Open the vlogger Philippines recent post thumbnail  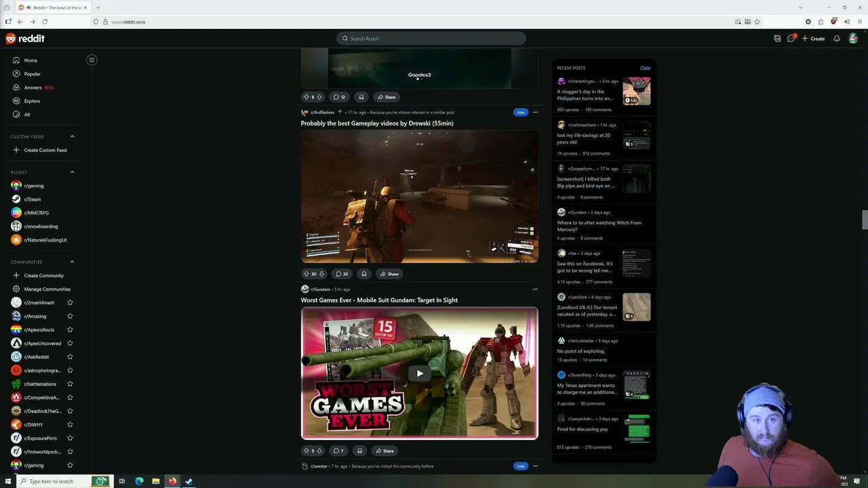[x=637, y=91]
